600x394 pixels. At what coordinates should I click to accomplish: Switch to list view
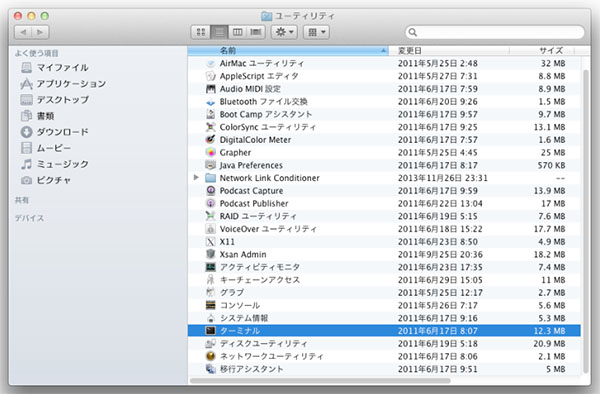(x=219, y=32)
